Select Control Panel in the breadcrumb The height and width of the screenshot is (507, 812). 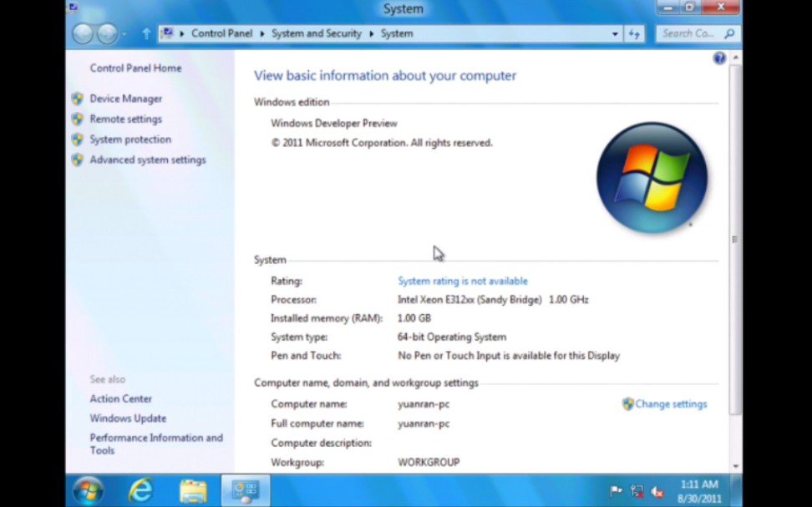point(221,33)
